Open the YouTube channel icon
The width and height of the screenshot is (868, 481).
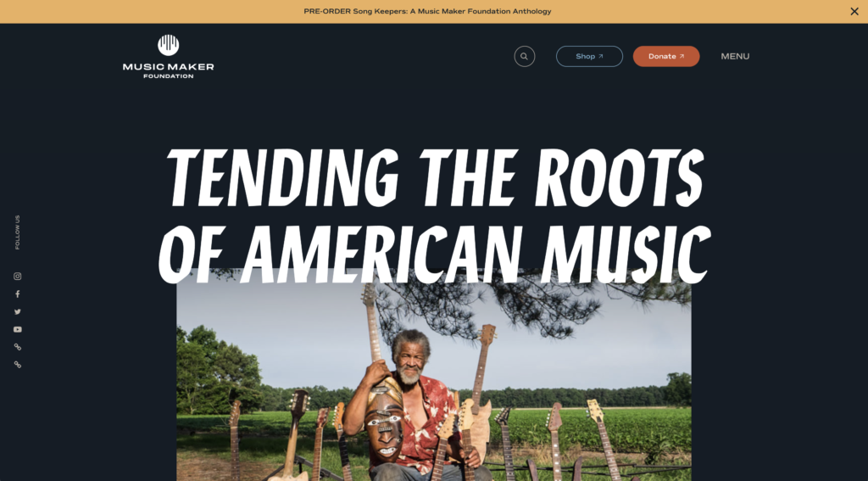point(18,329)
